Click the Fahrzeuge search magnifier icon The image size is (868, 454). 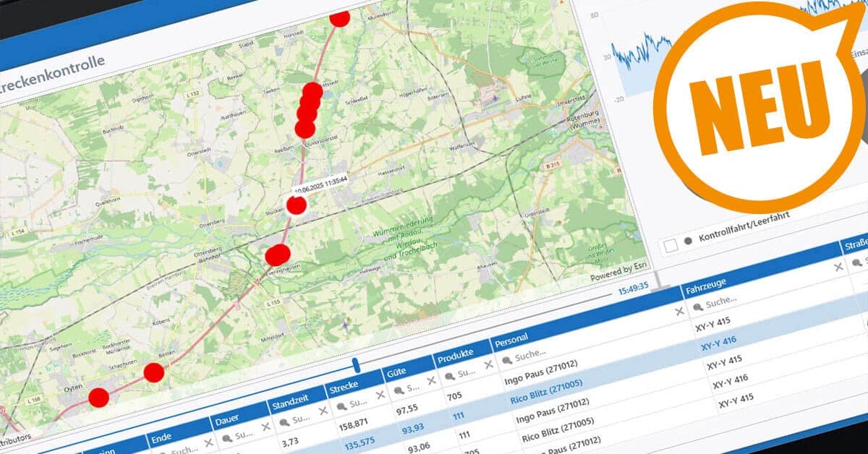click(697, 307)
